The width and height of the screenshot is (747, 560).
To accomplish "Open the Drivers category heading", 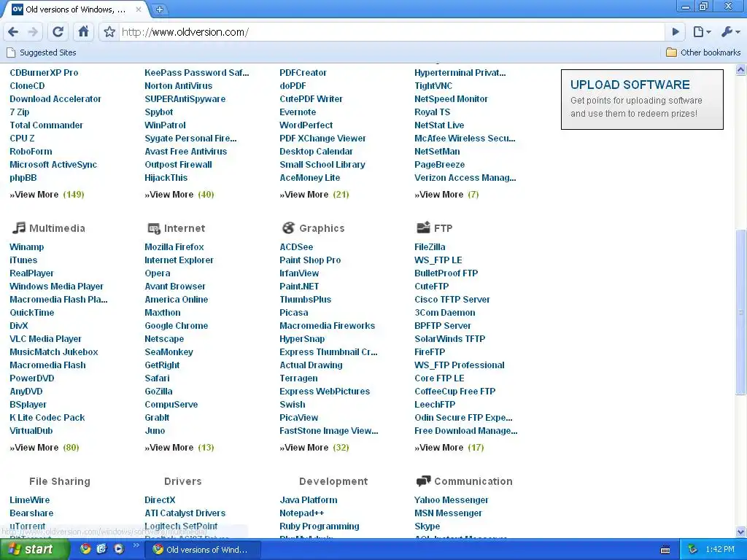I will click(x=183, y=481).
